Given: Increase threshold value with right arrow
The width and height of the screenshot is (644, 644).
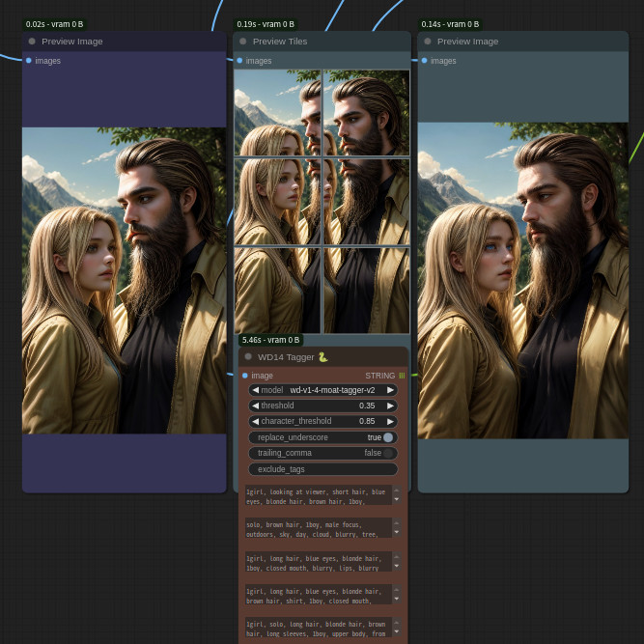Looking at the screenshot, I should (x=390, y=406).
